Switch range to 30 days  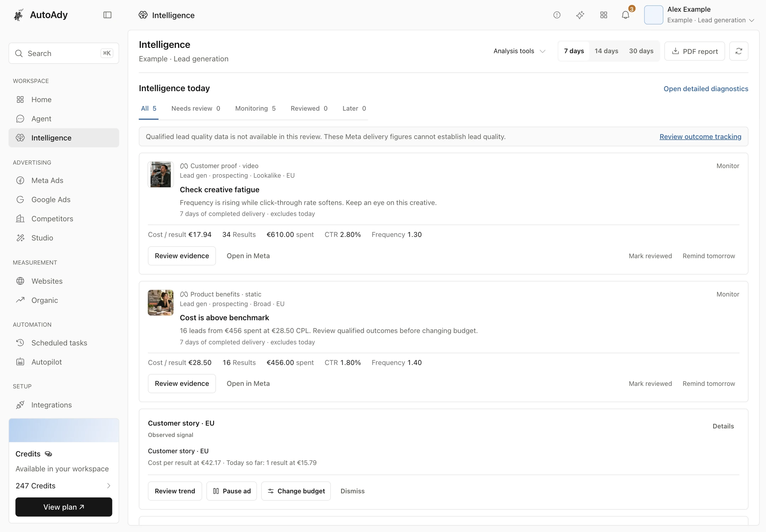pyautogui.click(x=641, y=51)
